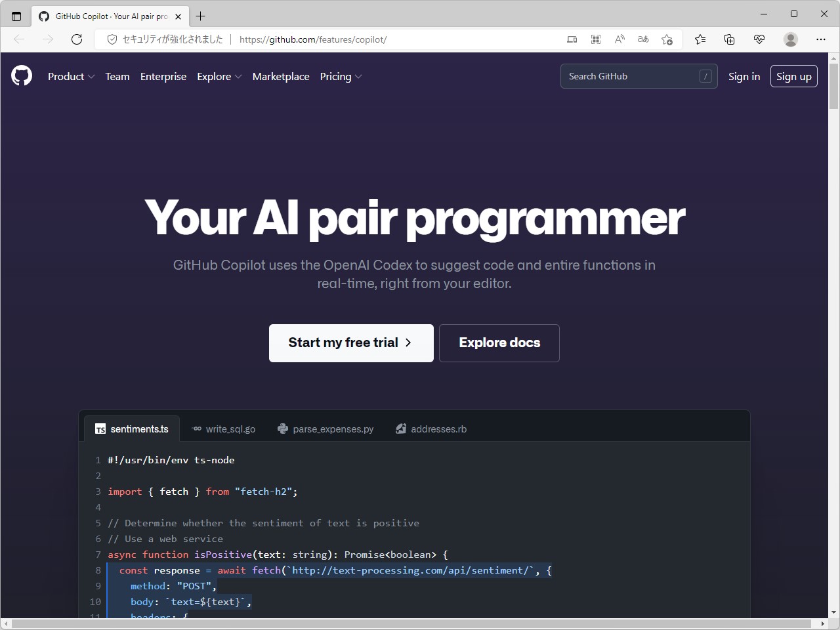Image resolution: width=840 pixels, height=630 pixels.
Task: Expand the Product dropdown
Action: [71, 76]
